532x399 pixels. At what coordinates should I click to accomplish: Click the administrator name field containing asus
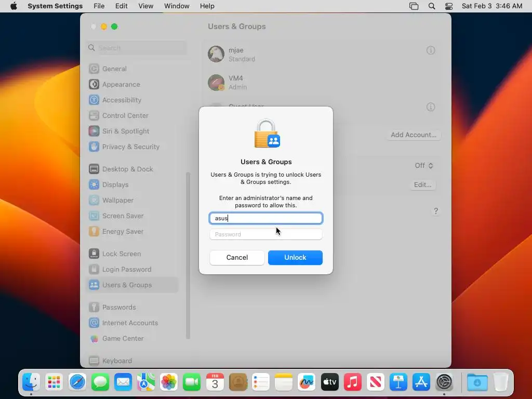[265, 218]
